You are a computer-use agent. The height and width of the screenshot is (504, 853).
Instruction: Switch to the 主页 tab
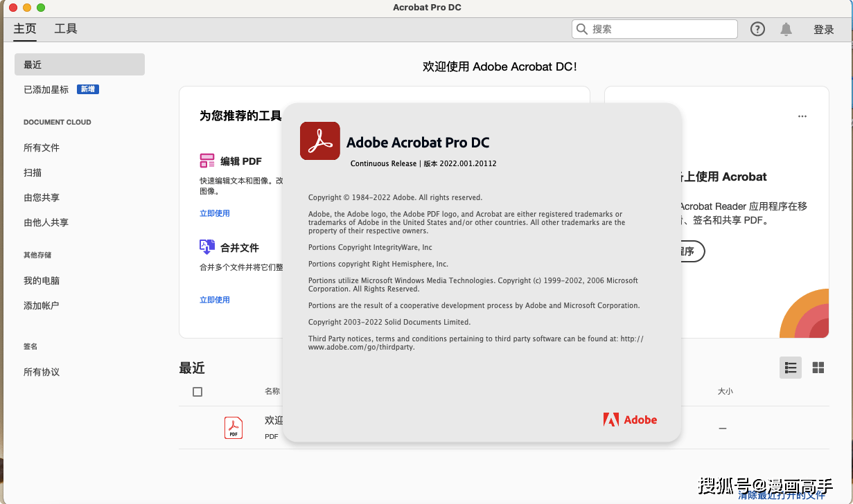click(25, 29)
